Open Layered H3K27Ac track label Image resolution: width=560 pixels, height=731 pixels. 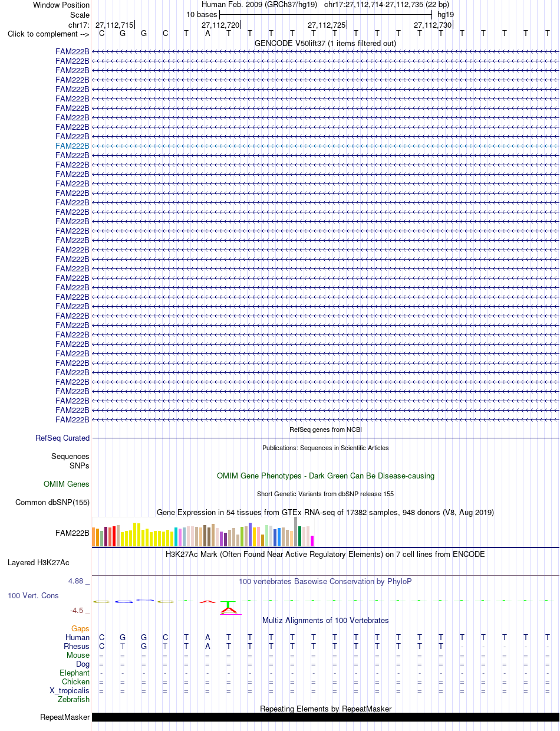(38, 562)
